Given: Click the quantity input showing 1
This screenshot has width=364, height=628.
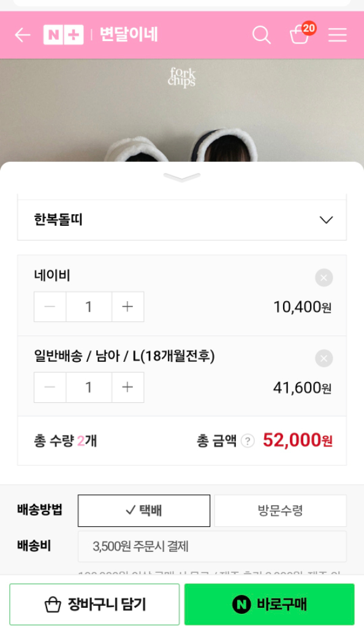Looking at the screenshot, I should pyautogui.click(x=88, y=307).
